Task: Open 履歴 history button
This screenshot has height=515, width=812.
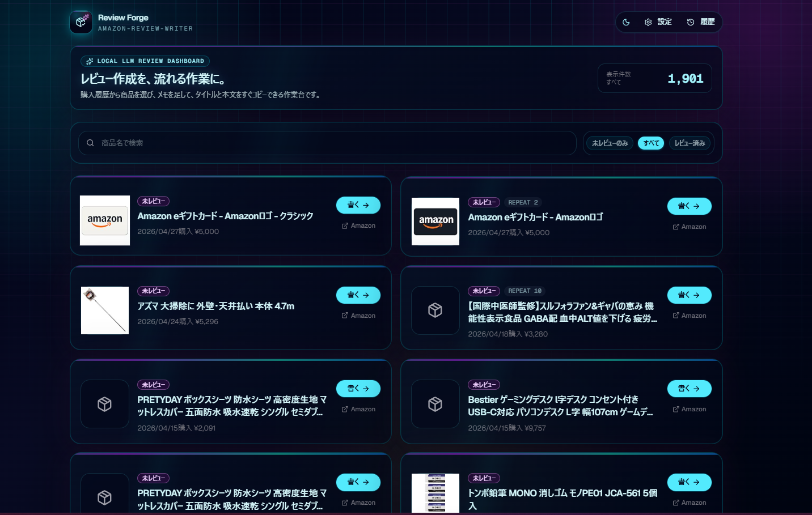Action: tap(701, 22)
